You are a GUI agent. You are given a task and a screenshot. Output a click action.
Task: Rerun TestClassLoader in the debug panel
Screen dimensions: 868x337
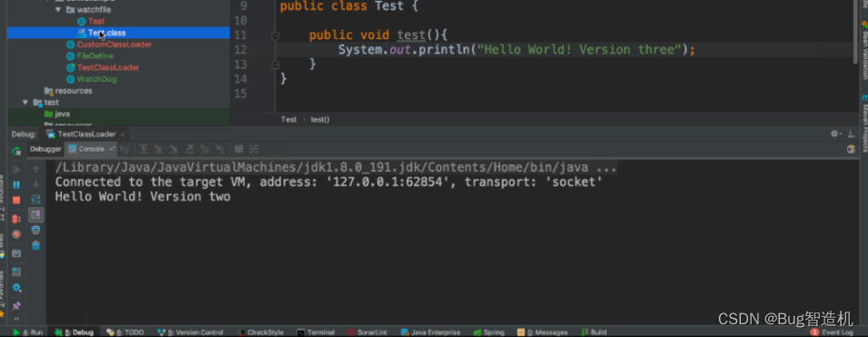(x=16, y=152)
